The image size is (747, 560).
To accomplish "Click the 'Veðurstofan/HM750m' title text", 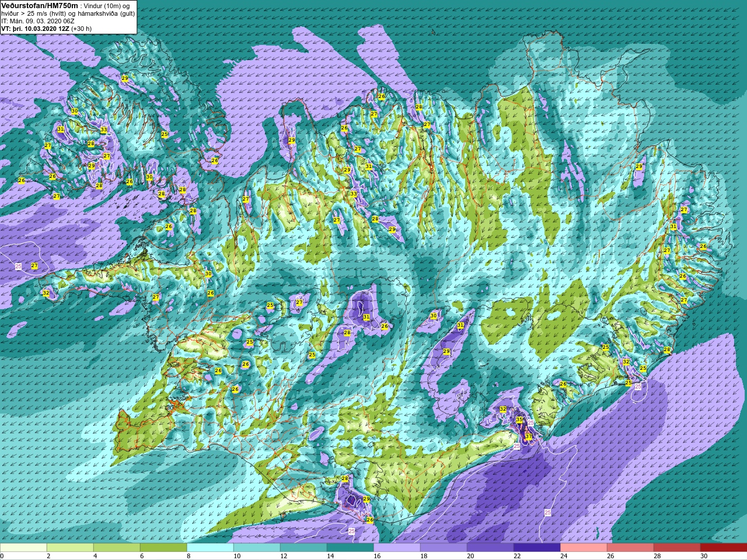I will pos(40,5).
